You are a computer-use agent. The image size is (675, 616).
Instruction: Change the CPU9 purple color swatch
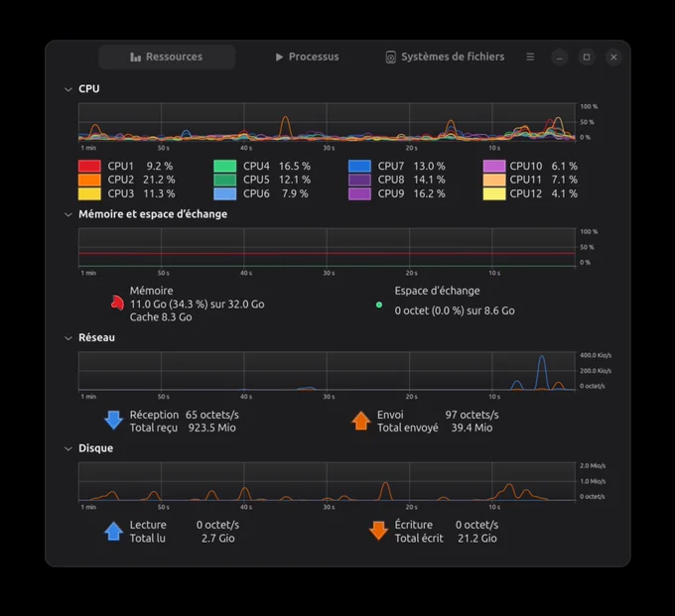coord(359,193)
